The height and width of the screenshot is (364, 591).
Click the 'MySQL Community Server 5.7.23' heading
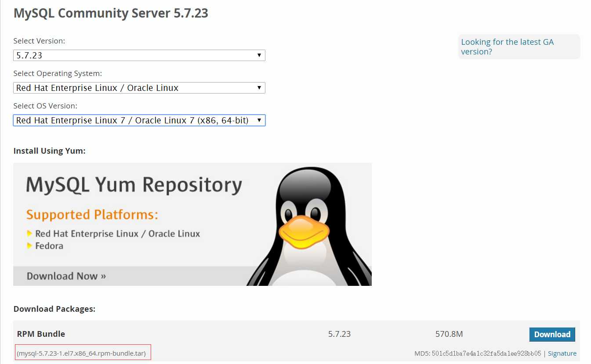click(111, 13)
